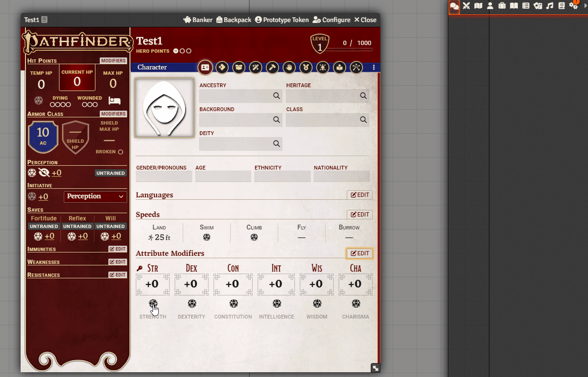Click the Climb speed dice icon

tap(254, 237)
